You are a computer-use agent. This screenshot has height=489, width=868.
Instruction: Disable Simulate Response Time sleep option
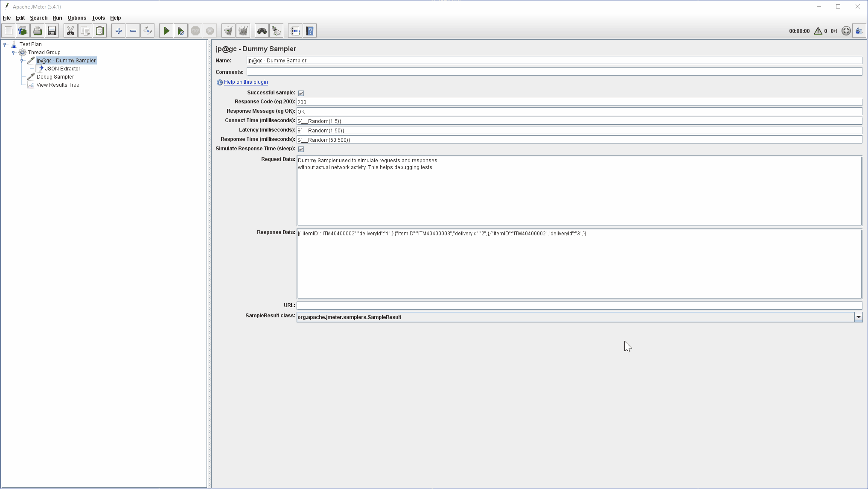click(301, 149)
